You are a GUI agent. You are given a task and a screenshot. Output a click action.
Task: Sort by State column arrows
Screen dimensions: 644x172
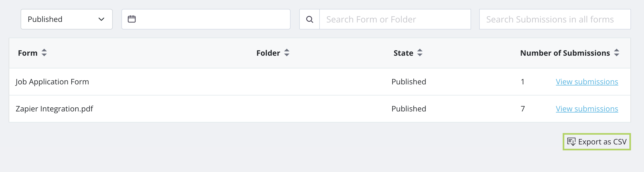pos(420,53)
